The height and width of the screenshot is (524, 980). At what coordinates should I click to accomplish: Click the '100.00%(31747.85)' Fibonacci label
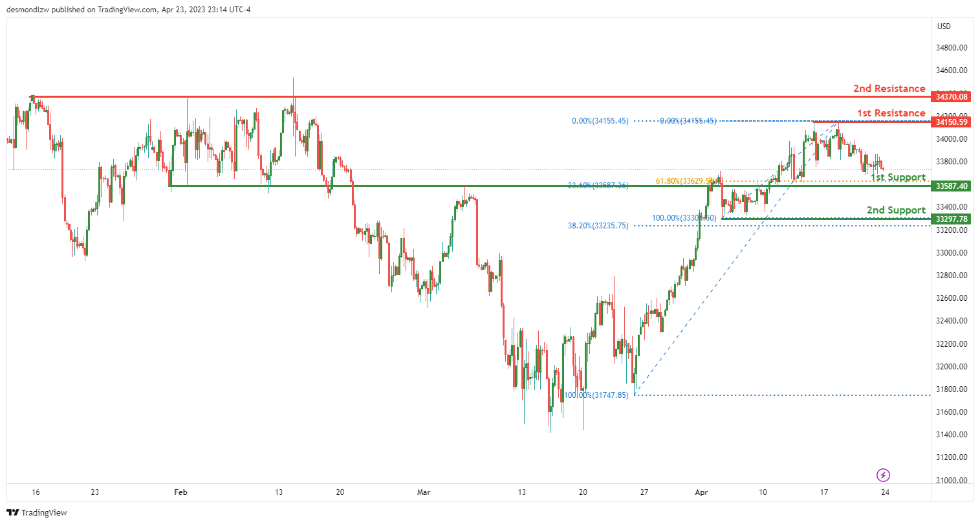(596, 395)
